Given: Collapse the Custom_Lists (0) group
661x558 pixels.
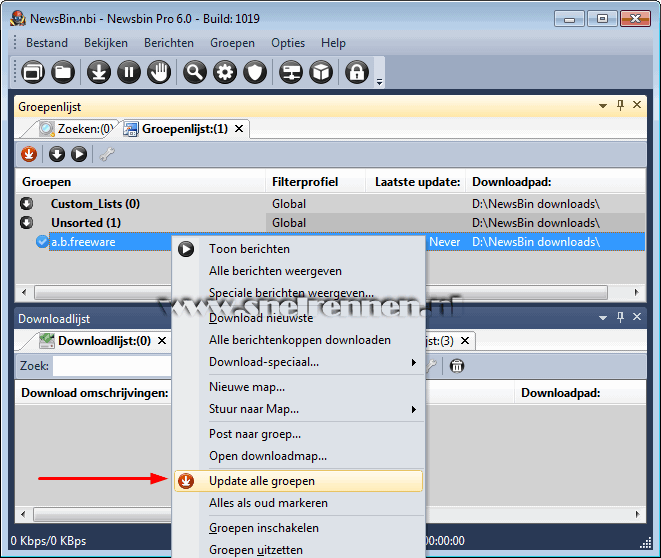Looking at the screenshot, I should pyautogui.click(x=26, y=204).
